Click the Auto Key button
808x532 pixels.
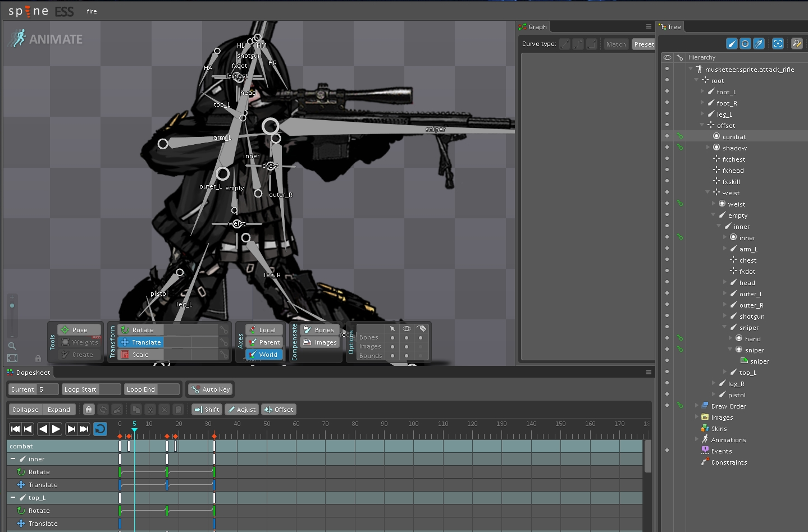[x=210, y=389]
